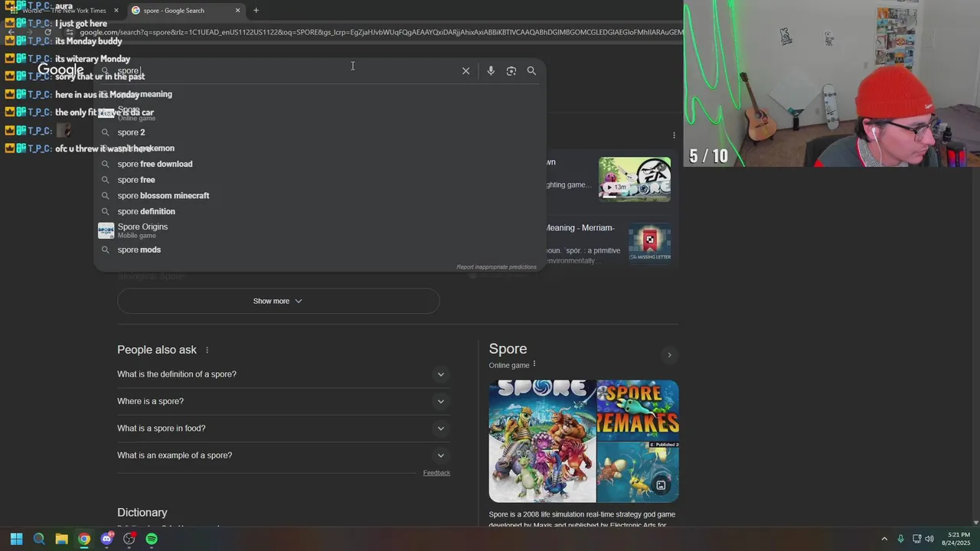The image size is (980, 551).
Task: Open the large Spore box art image
Action: [x=542, y=441]
